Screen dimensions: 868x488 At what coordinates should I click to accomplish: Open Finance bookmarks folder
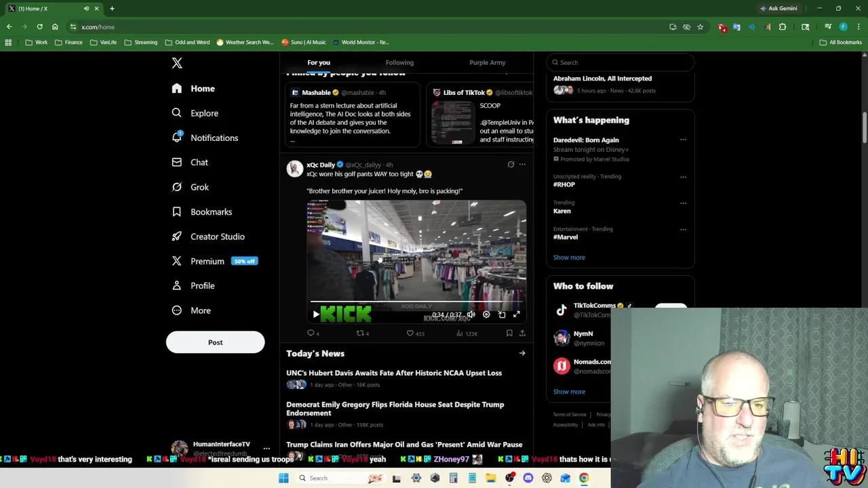[68, 42]
